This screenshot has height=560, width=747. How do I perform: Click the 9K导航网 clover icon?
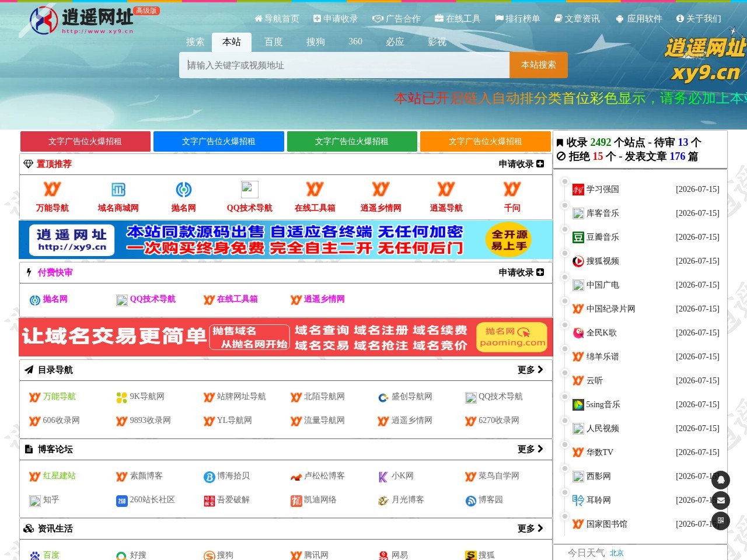click(x=121, y=397)
